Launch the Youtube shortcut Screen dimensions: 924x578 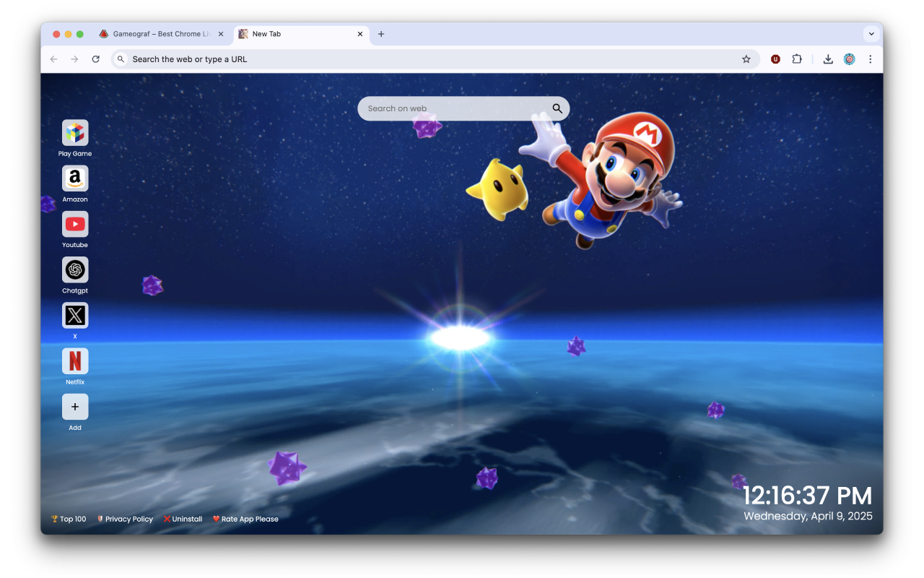tap(75, 224)
